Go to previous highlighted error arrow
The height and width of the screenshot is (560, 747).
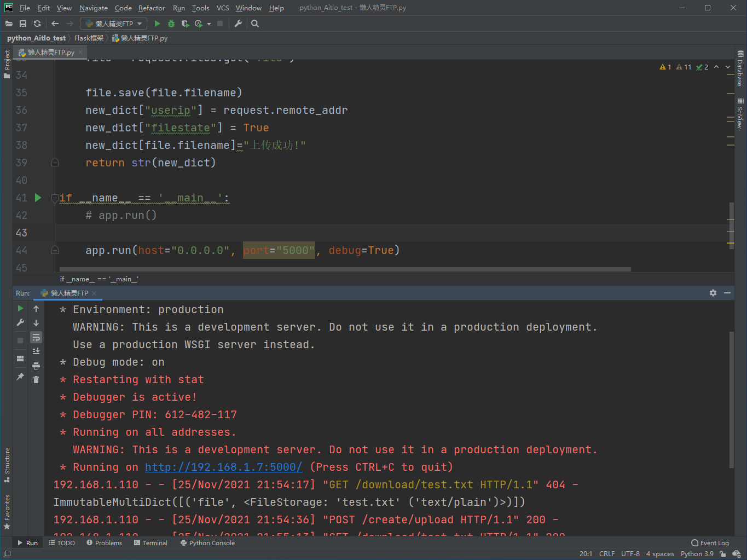716,67
